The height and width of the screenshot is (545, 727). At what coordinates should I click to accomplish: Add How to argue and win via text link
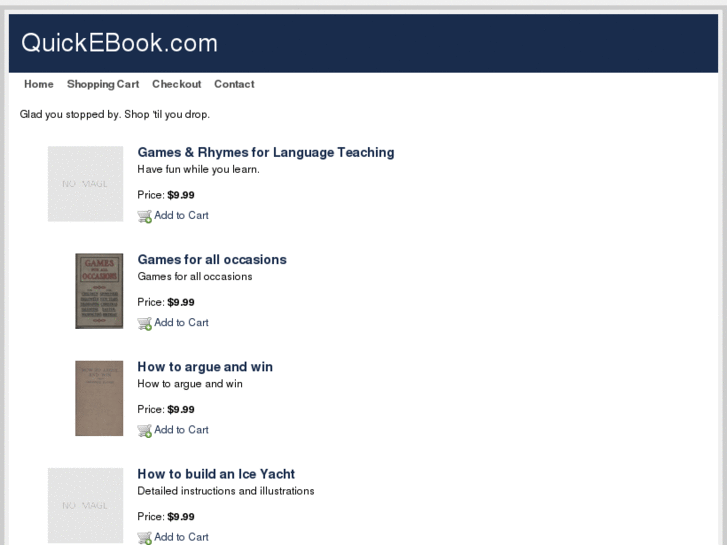(x=181, y=430)
